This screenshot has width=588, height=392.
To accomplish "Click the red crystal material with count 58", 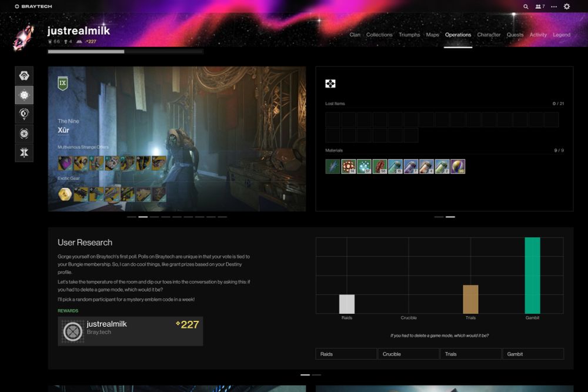I will 379,166.
